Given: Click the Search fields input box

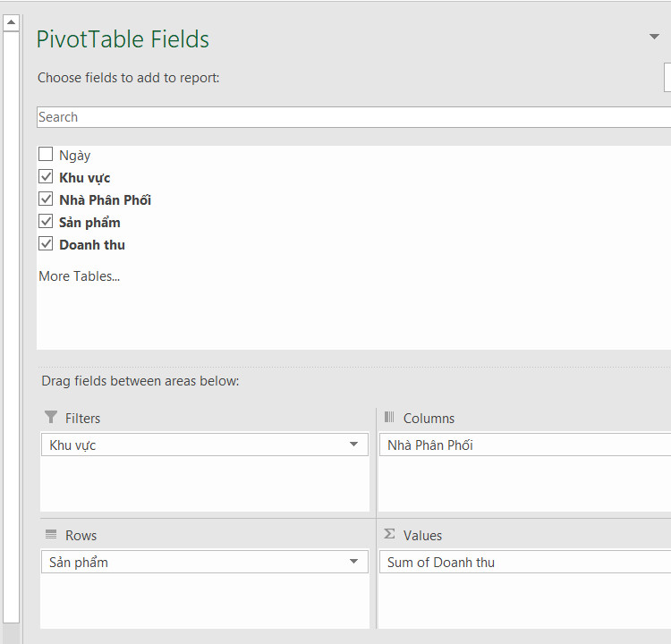Looking at the screenshot, I should 353,117.
